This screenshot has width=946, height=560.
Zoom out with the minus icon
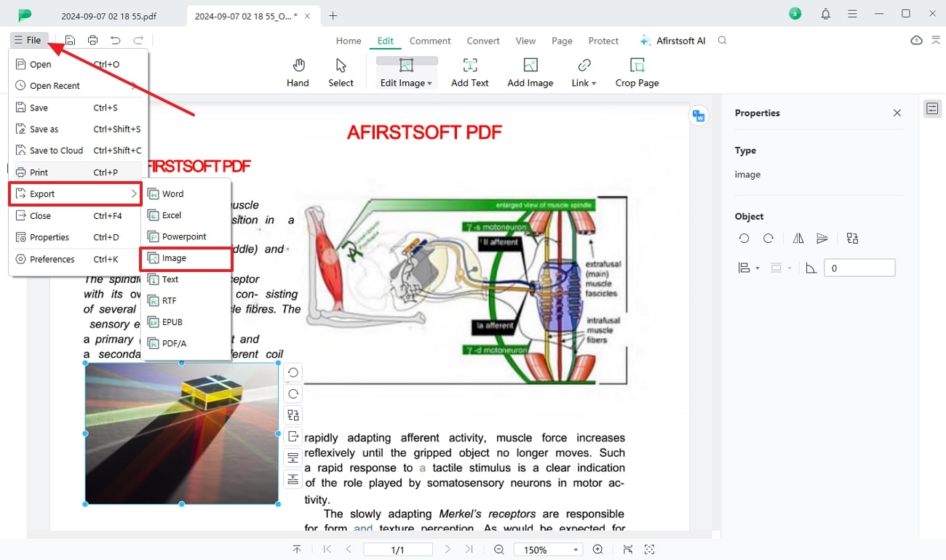499,550
